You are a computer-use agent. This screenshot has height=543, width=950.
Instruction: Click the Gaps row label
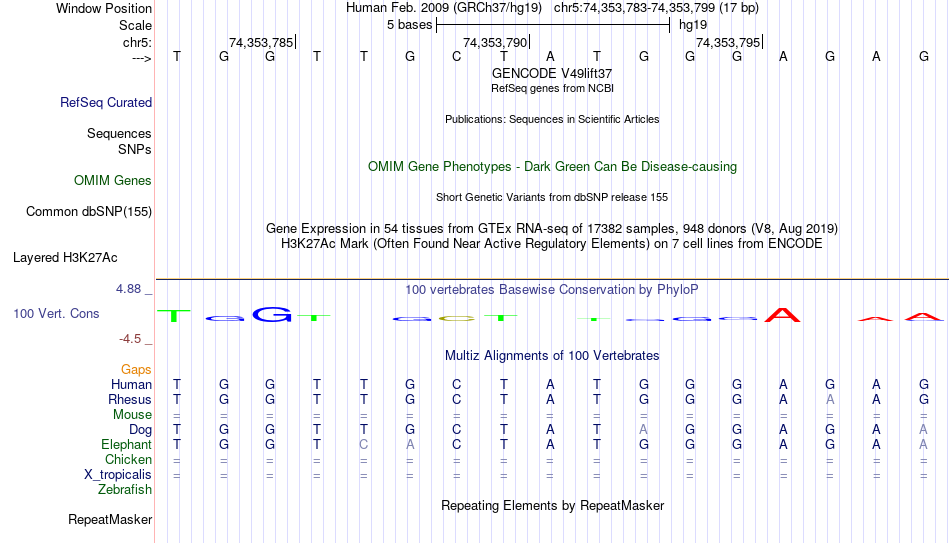(x=136, y=369)
